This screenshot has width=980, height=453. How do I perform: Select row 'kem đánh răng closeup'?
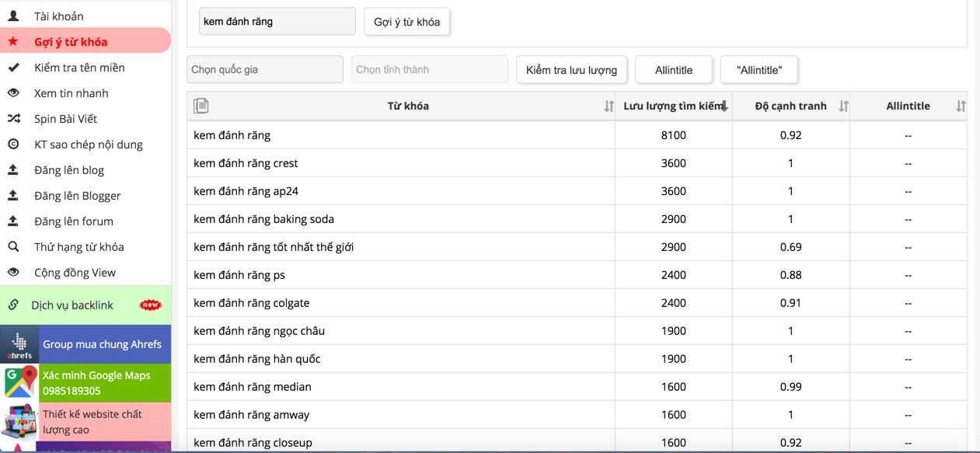click(577, 441)
